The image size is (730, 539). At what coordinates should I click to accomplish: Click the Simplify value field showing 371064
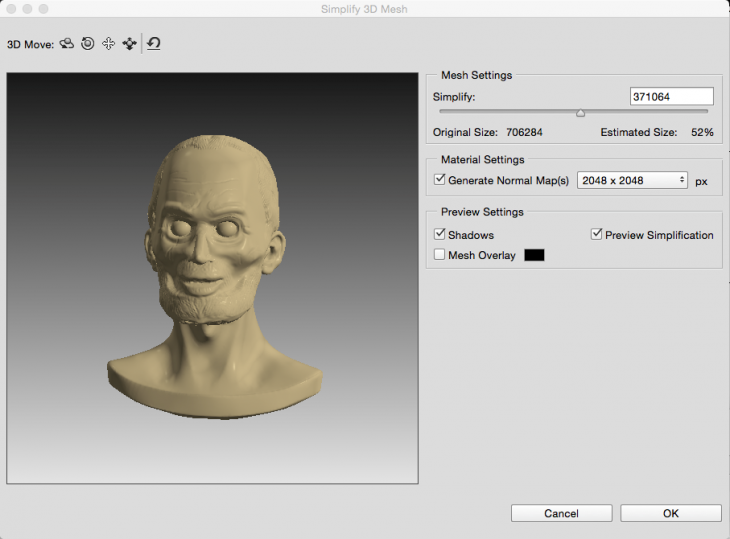click(x=671, y=96)
